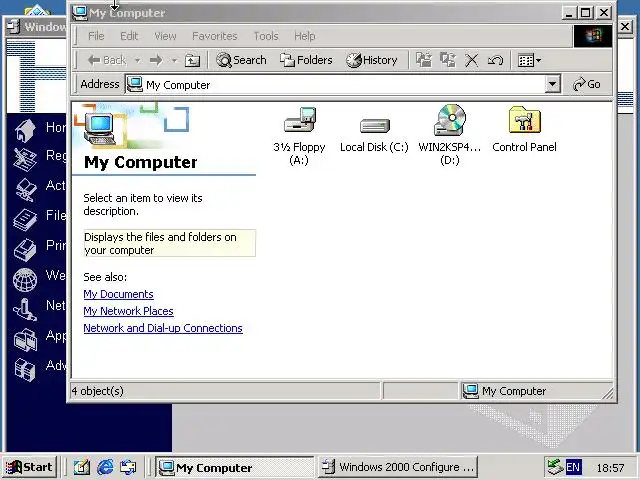The height and width of the screenshot is (480, 640).
Task: Follow Network and Dial-up Connections link
Action: tap(163, 328)
